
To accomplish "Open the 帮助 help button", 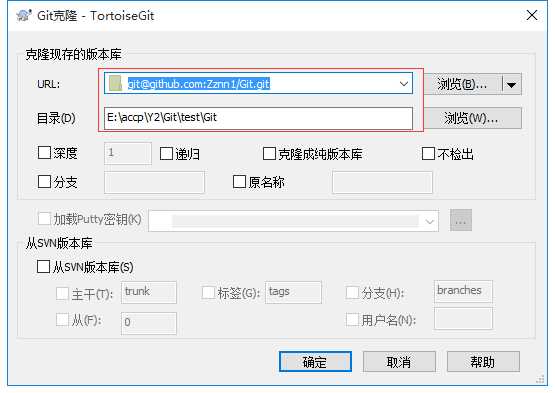I will pos(483,361).
